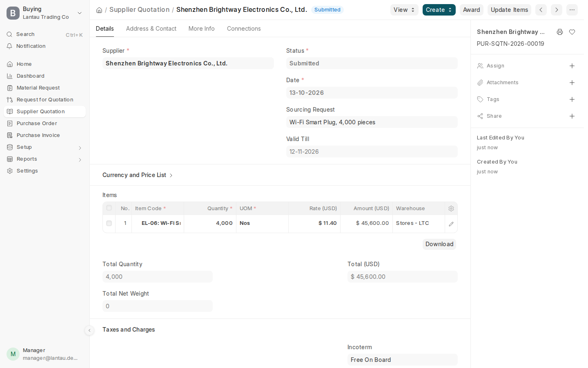Print this supplier quotation via printer icon
The height and width of the screenshot is (368, 588).
click(x=560, y=32)
